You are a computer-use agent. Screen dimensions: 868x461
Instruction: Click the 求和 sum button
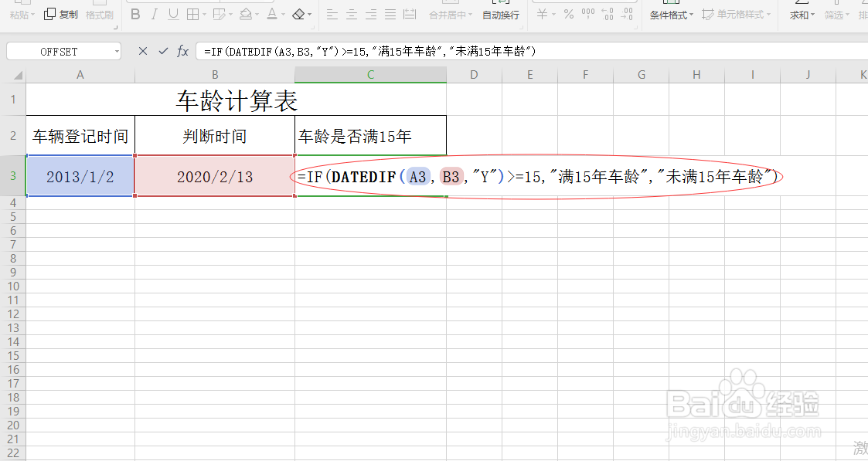coord(802,15)
